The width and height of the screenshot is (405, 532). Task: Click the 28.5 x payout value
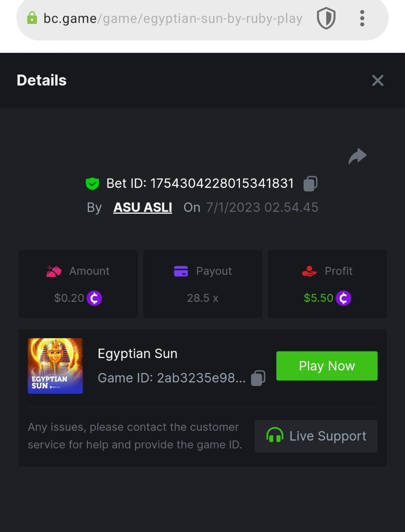(203, 298)
